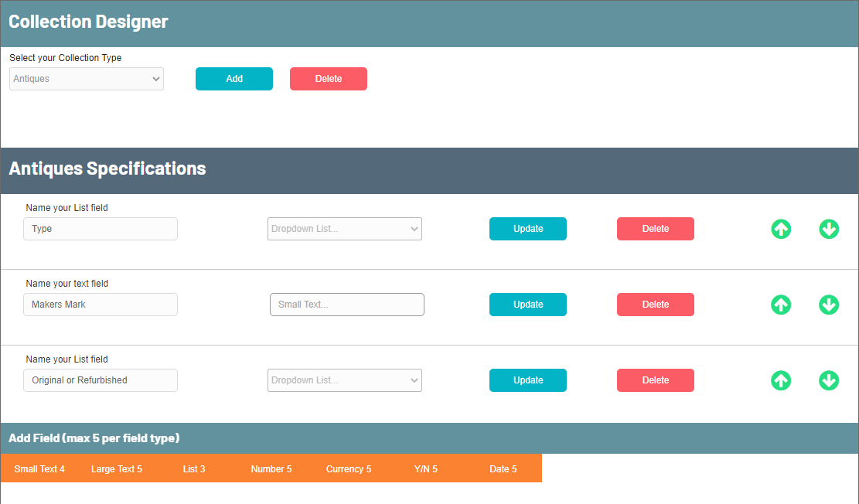Image resolution: width=859 pixels, height=504 pixels.
Task: Add a Date 5 field
Action: point(503,469)
